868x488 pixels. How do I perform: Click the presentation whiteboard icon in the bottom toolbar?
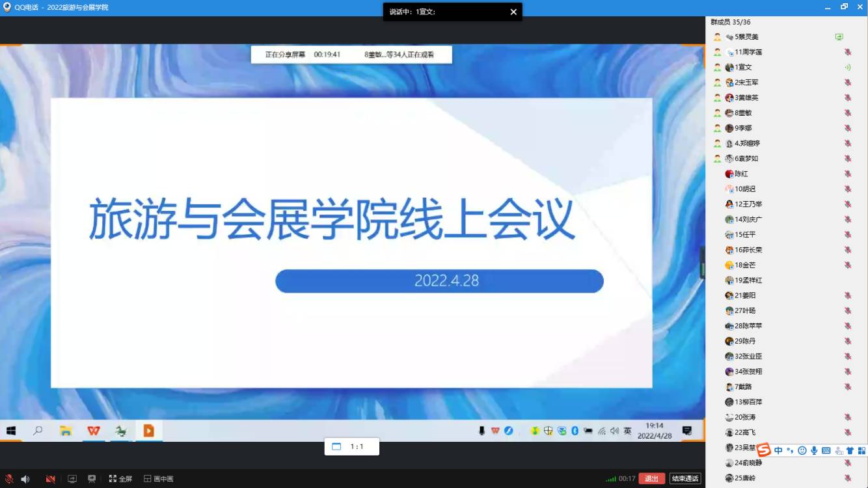(x=92, y=479)
